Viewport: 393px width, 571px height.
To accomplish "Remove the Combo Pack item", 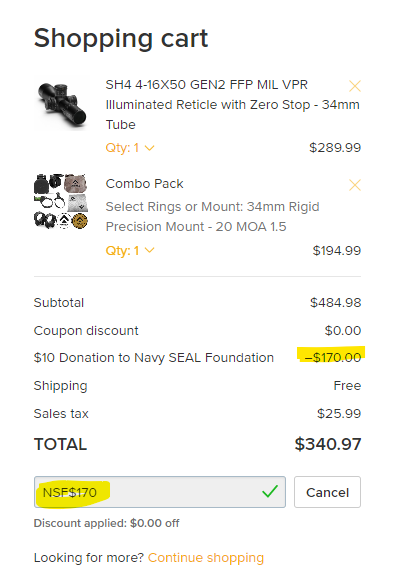I will [355, 185].
